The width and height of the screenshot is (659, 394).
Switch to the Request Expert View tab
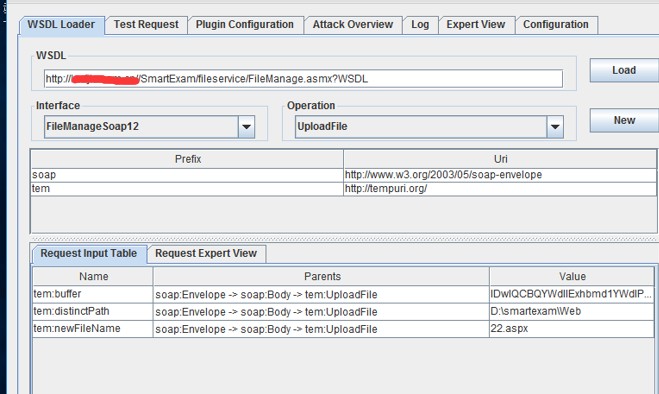pyautogui.click(x=206, y=254)
